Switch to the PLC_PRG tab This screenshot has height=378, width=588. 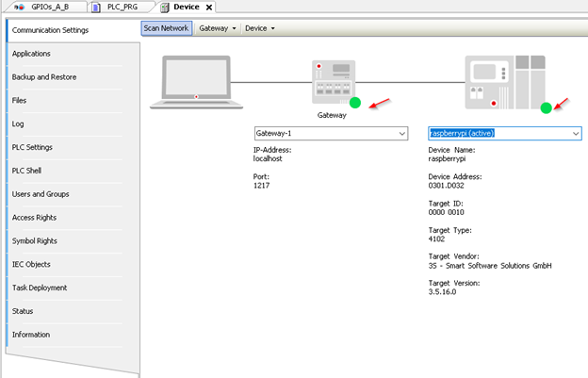(x=122, y=7)
